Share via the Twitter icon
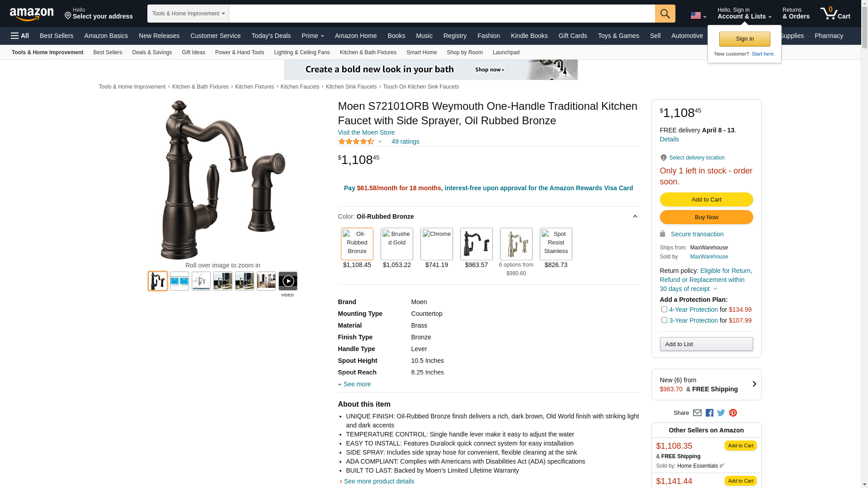 point(721,413)
